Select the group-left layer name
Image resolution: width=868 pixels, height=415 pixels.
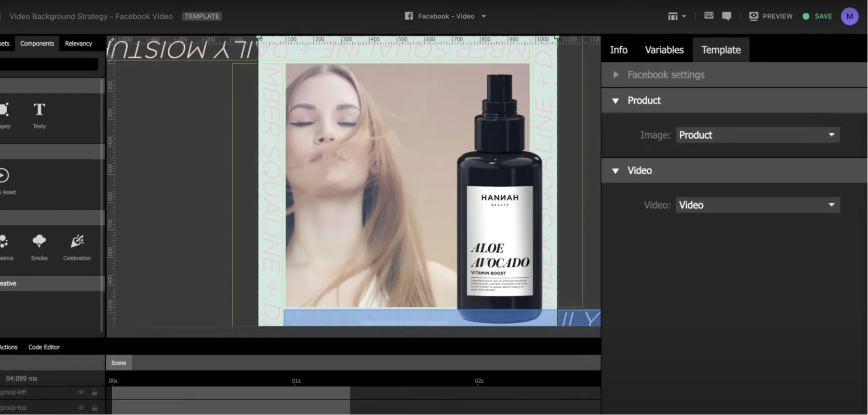pyautogui.click(x=13, y=392)
